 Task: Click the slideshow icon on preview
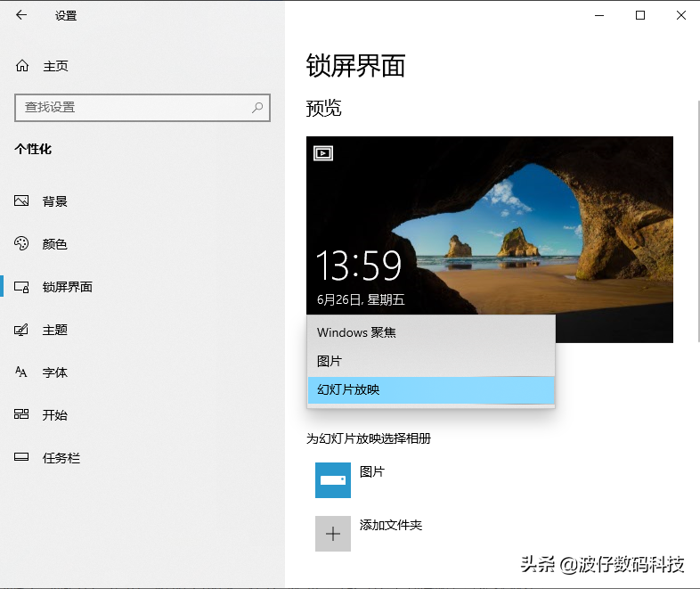[x=323, y=153]
